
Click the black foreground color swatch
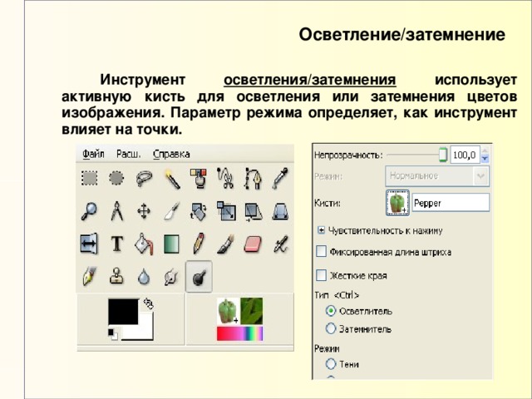(x=122, y=310)
